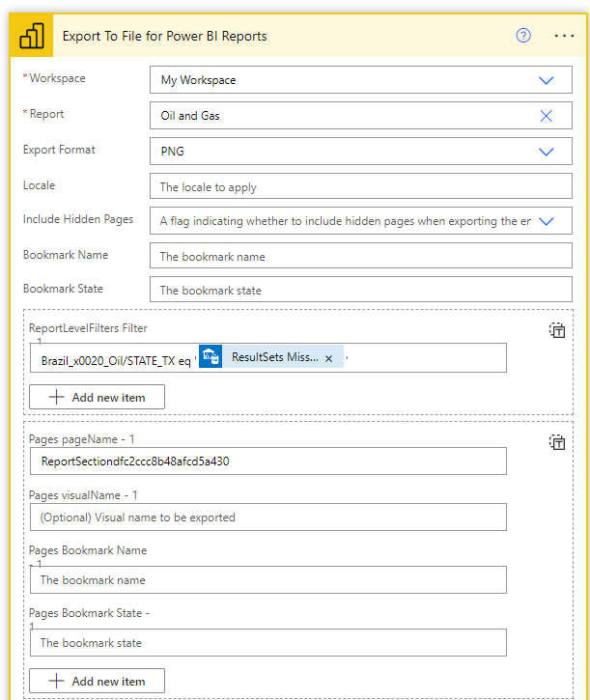
Task: Expand the Workspace dropdown
Action: click(x=546, y=80)
